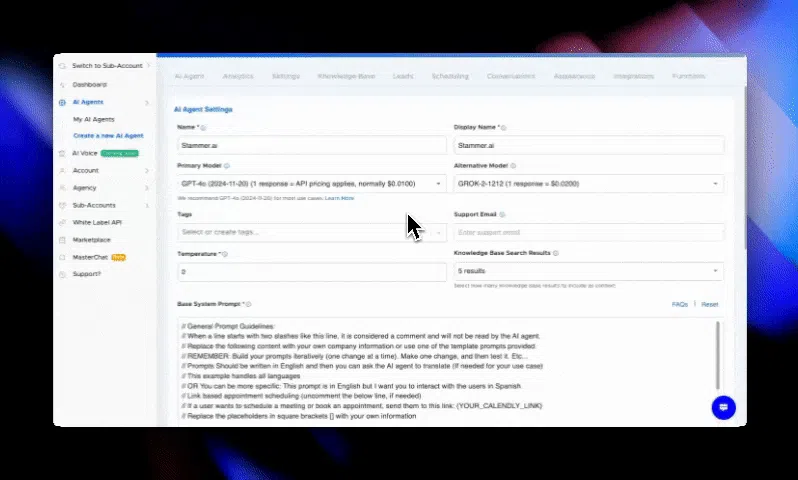Collapse the AI Agents menu chevron
This screenshot has width=798, height=480.
[x=147, y=102]
